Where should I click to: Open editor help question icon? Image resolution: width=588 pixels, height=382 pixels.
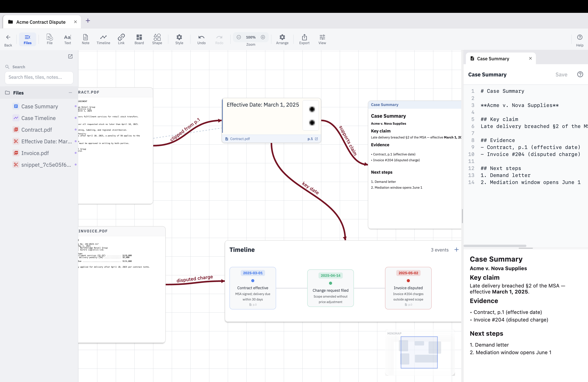tap(580, 74)
